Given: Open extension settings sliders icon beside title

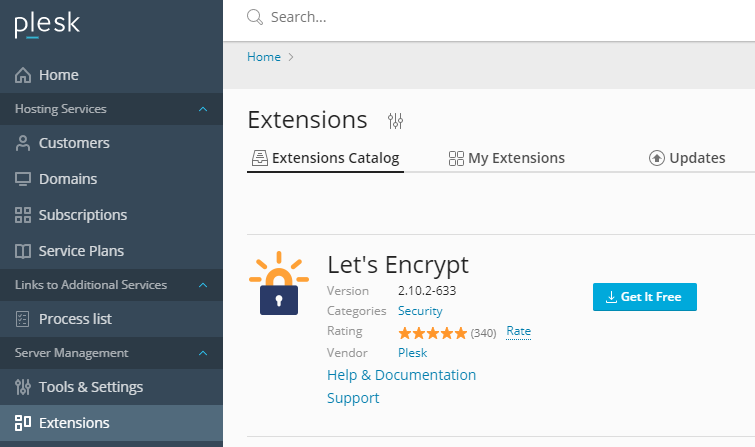Looking at the screenshot, I should (x=395, y=120).
